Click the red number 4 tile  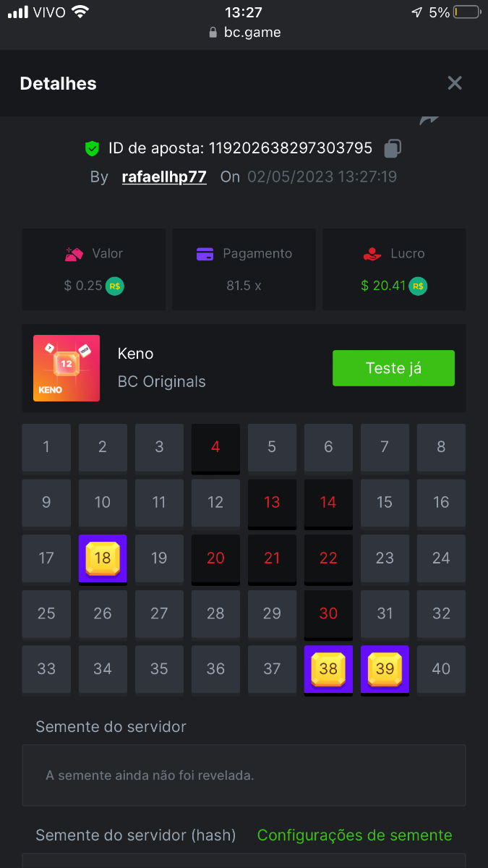pos(215,448)
